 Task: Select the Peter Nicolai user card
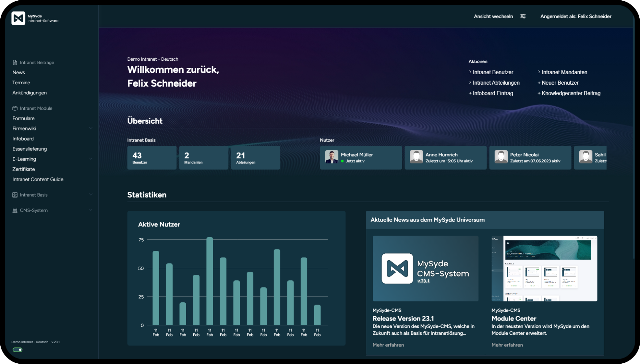click(530, 157)
